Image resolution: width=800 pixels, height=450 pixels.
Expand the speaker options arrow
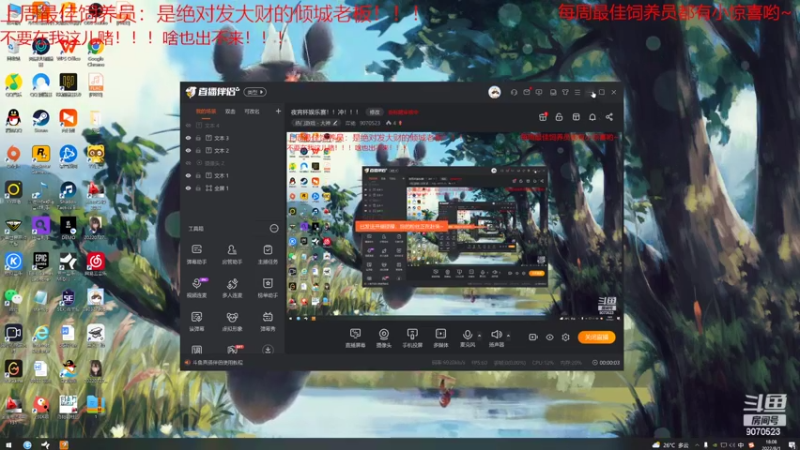coord(508,336)
